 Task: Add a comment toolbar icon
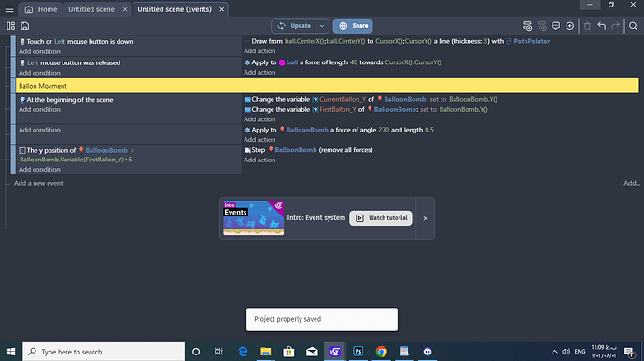click(x=555, y=26)
